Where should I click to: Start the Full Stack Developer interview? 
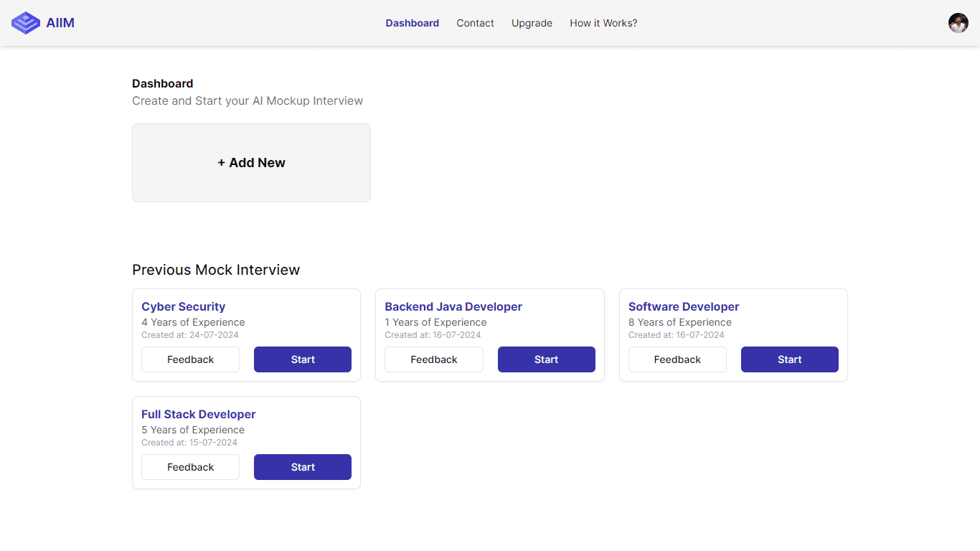302,467
